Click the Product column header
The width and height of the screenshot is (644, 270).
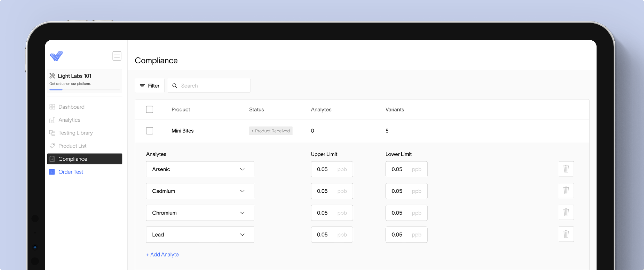coord(181,109)
